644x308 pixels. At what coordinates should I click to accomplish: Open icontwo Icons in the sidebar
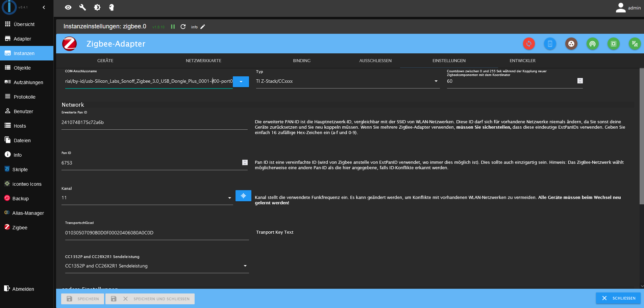click(27, 184)
